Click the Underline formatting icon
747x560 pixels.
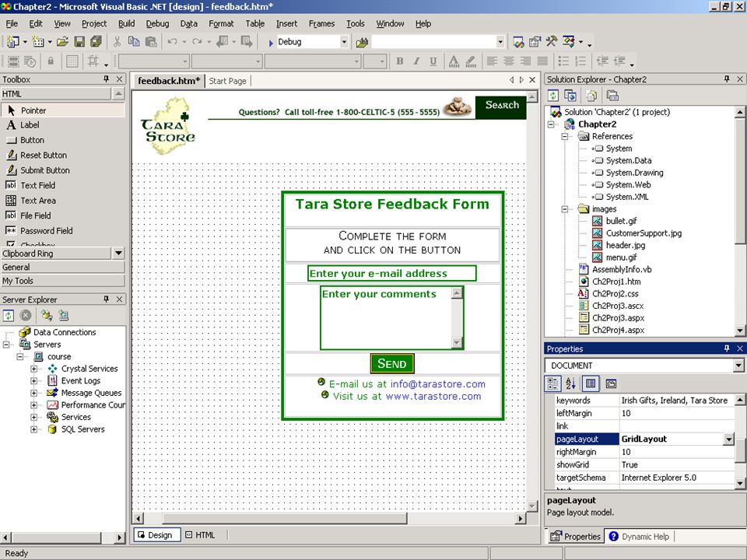(x=433, y=61)
